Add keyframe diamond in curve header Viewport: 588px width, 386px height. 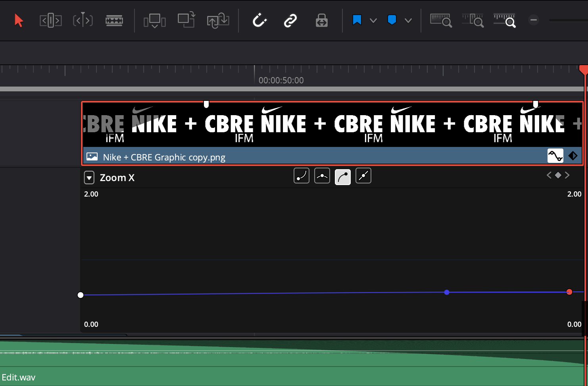558,175
